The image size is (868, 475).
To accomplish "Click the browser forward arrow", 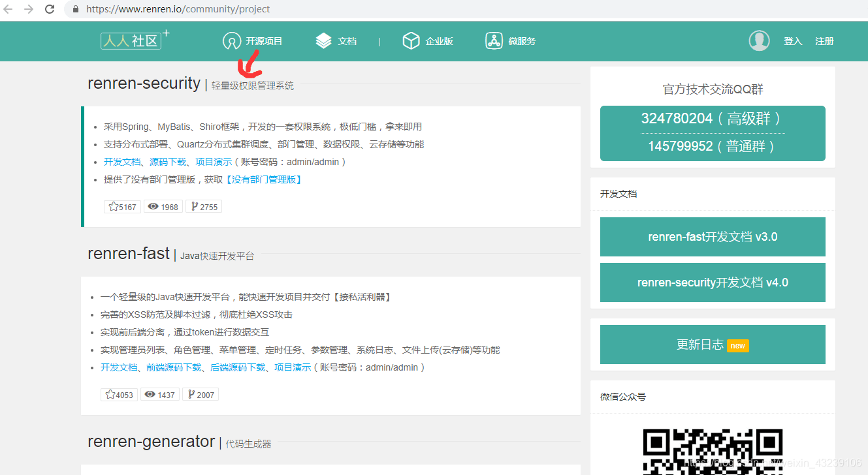I will [x=28, y=9].
